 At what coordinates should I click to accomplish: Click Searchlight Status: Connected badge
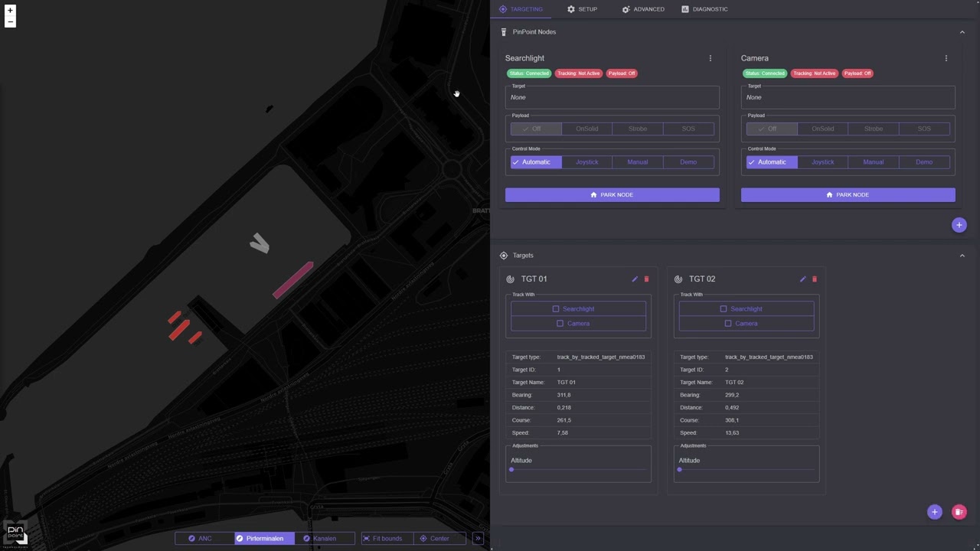[x=528, y=73]
